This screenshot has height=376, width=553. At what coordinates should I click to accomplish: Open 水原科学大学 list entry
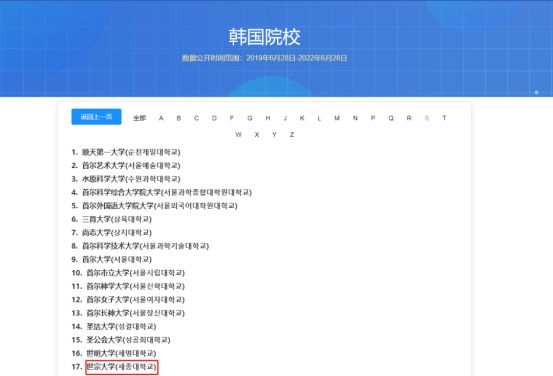pyautogui.click(x=131, y=179)
